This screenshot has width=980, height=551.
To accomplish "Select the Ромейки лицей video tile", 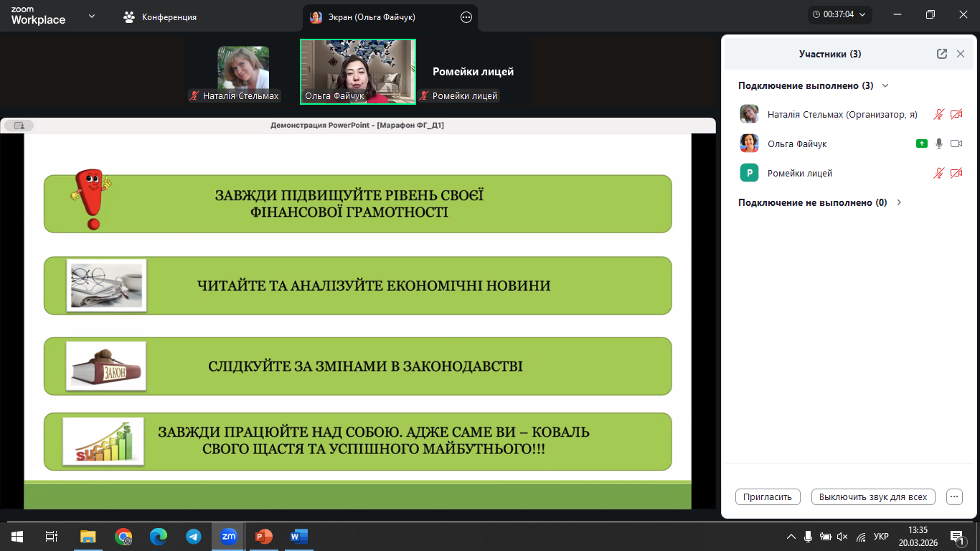I will pos(473,72).
